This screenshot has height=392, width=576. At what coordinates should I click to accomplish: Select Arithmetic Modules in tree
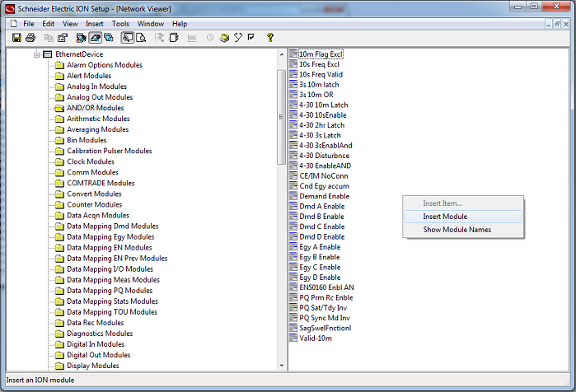98,119
